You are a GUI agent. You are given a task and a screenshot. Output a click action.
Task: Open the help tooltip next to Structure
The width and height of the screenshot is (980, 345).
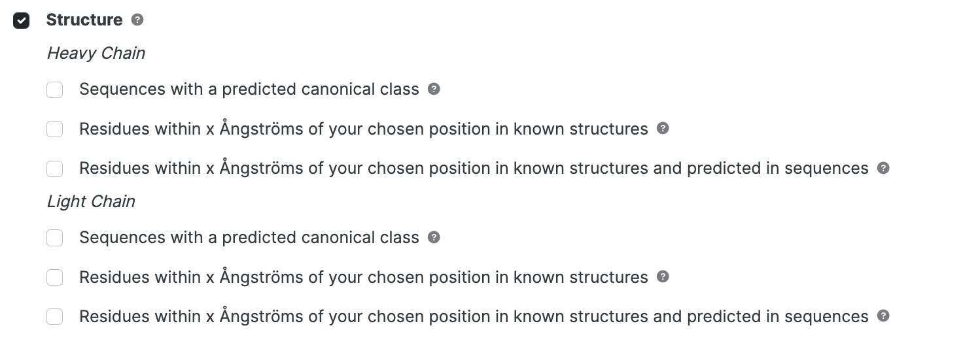(x=137, y=20)
